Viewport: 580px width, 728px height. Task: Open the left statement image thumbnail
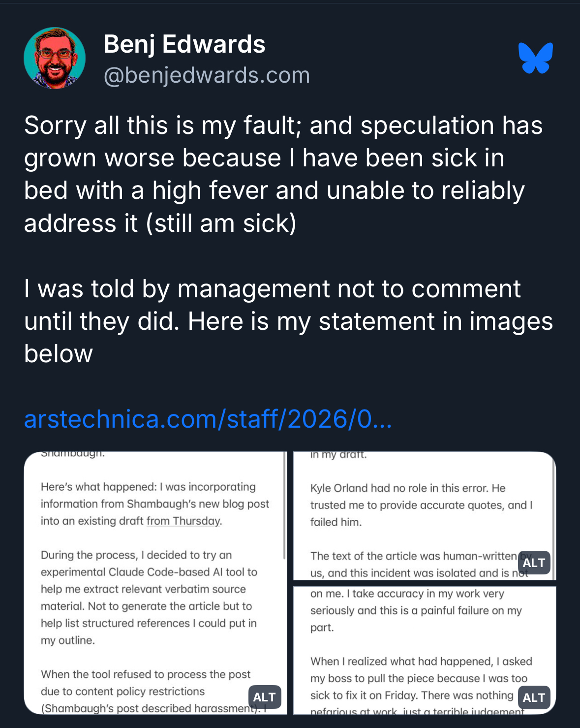pyautogui.click(x=155, y=591)
